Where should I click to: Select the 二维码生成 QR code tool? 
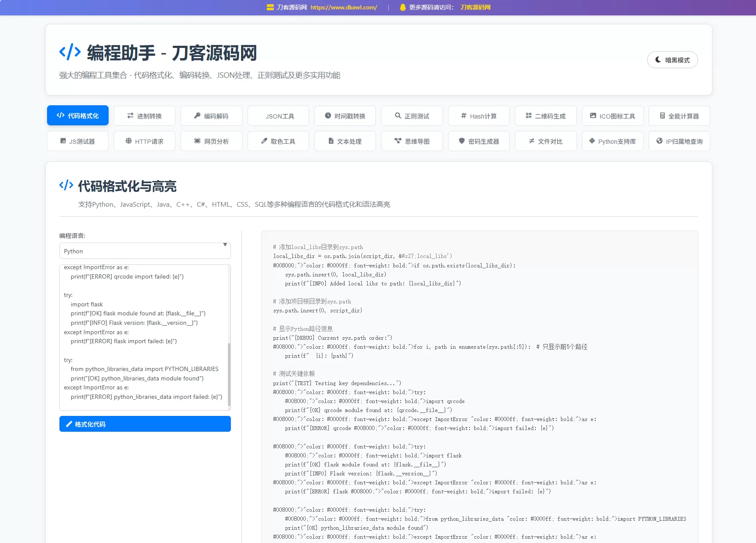(x=546, y=116)
